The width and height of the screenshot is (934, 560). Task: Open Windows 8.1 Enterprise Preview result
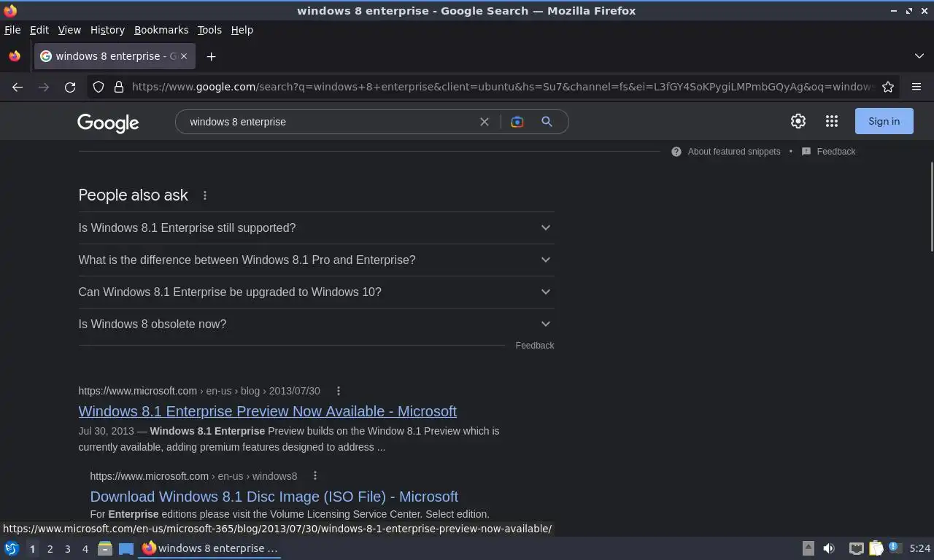pyautogui.click(x=267, y=411)
